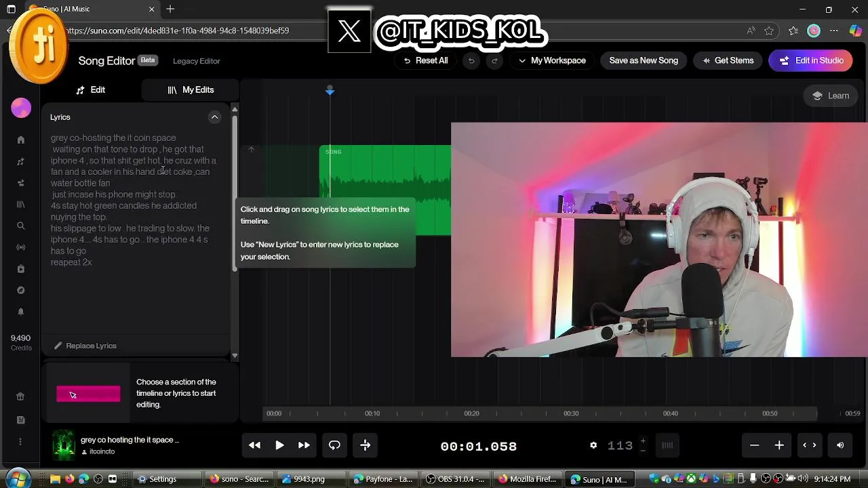Open a new browser tab with plus

(170, 9)
